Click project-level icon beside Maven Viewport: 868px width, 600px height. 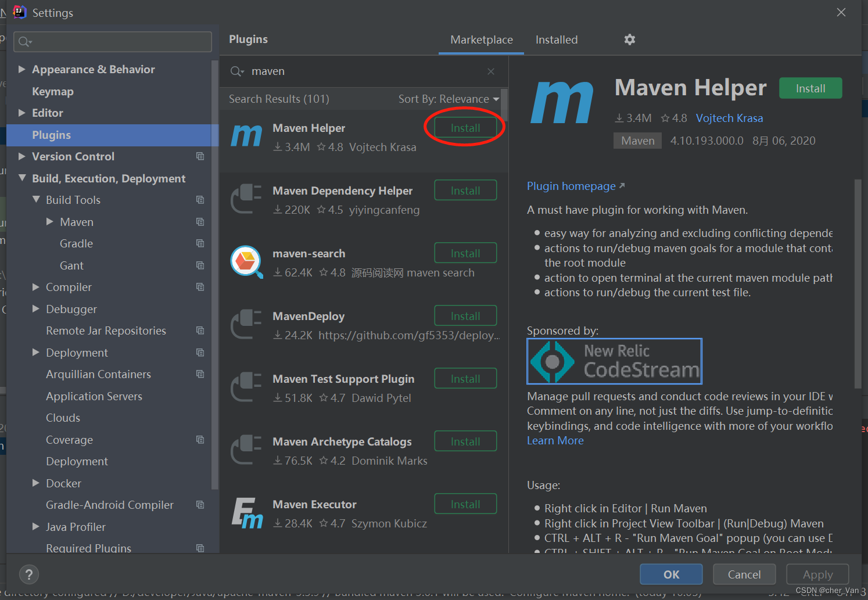(200, 222)
